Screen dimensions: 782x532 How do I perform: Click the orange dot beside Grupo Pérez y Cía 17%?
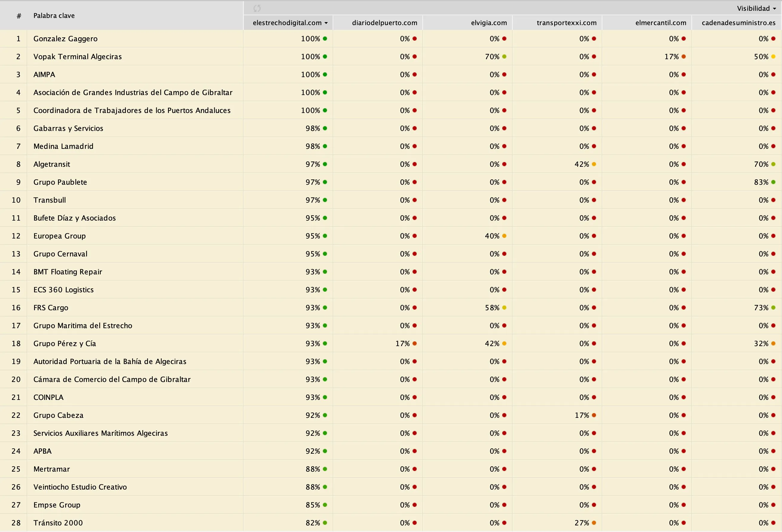(x=415, y=344)
